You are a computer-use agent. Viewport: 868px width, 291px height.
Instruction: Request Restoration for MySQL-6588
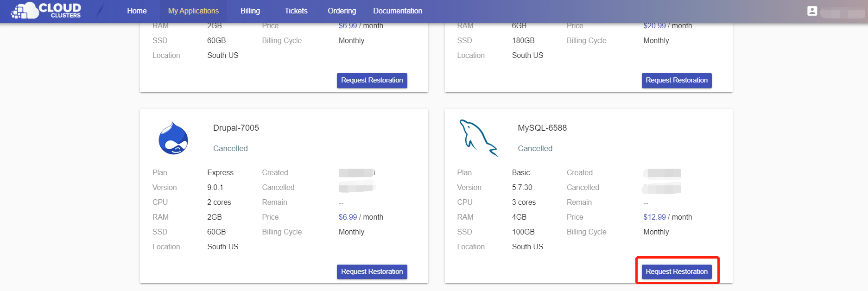(x=677, y=272)
